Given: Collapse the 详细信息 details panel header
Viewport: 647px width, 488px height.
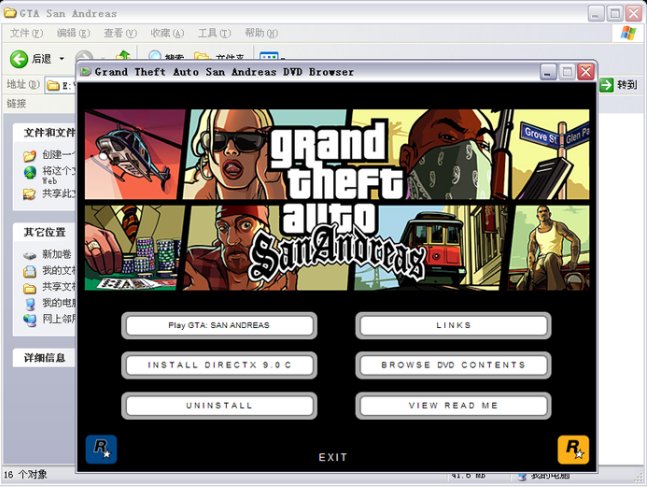Looking at the screenshot, I should tap(44, 357).
